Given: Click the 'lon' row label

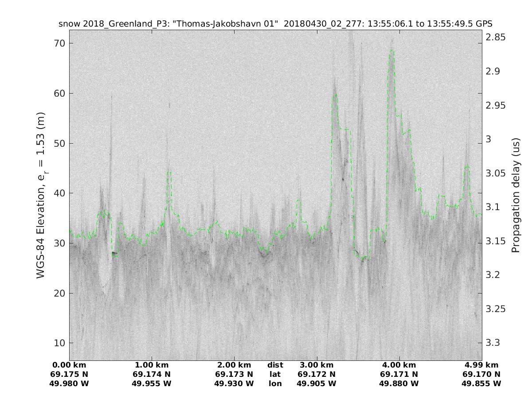Looking at the screenshot, I should (x=275, y=383).
